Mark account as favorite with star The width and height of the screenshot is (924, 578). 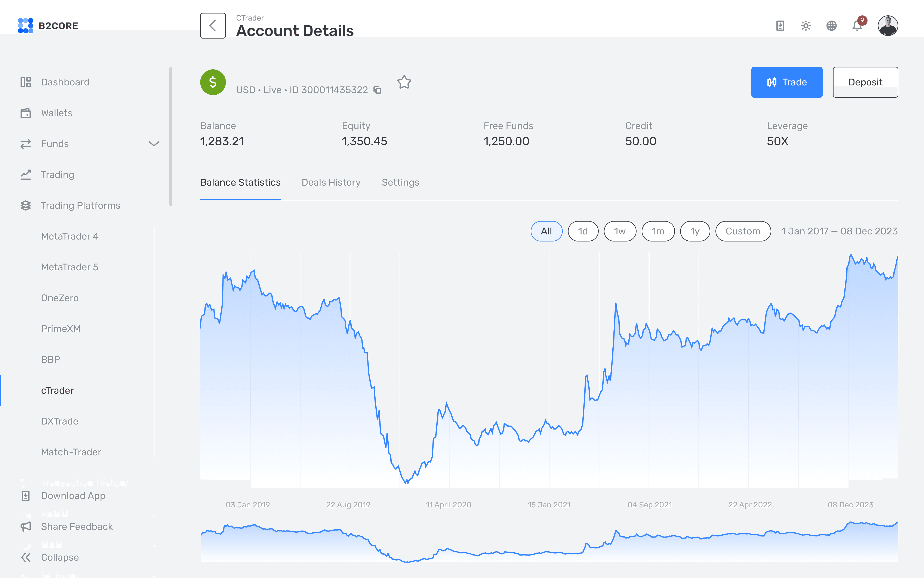click(404, 82)
